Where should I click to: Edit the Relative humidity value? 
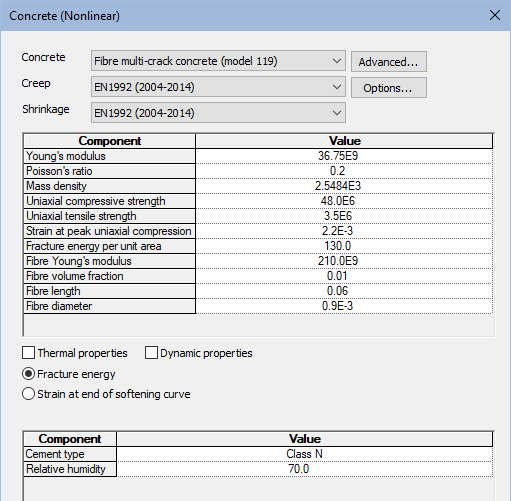pyautogui.click(x=305, y=469)
